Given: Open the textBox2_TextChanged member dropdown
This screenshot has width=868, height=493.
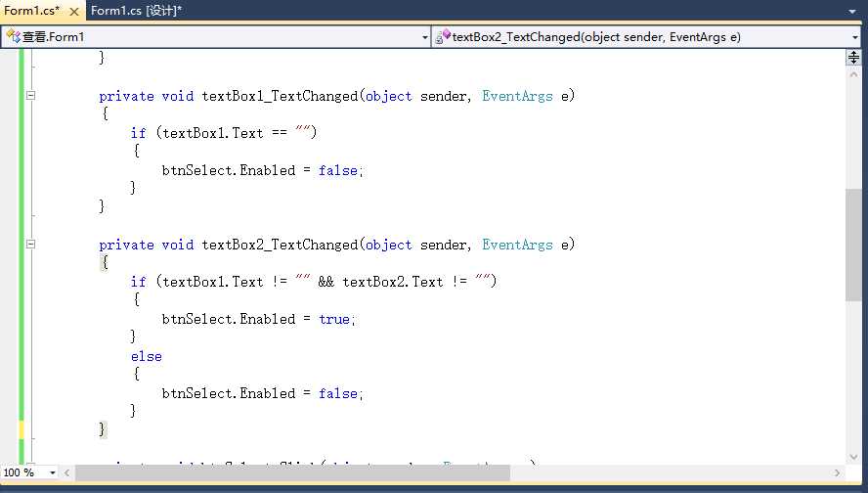Looking at the screenshot, I should pos(854,38).
